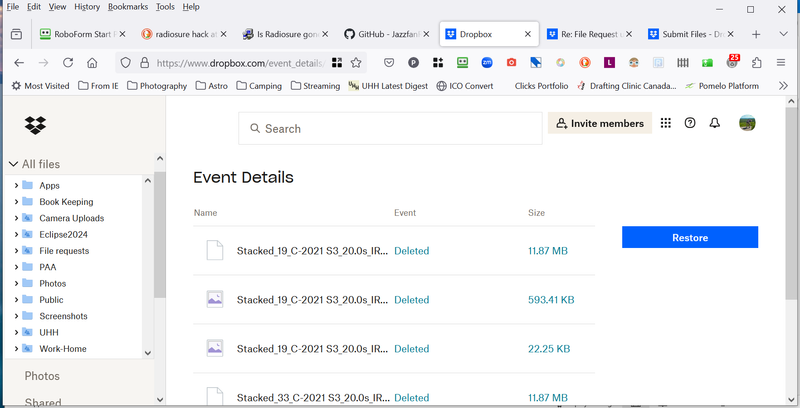Expand the Eclipse2024 folder chevron
This screenshot has width=800, height=408.
[x=16, y=234]
